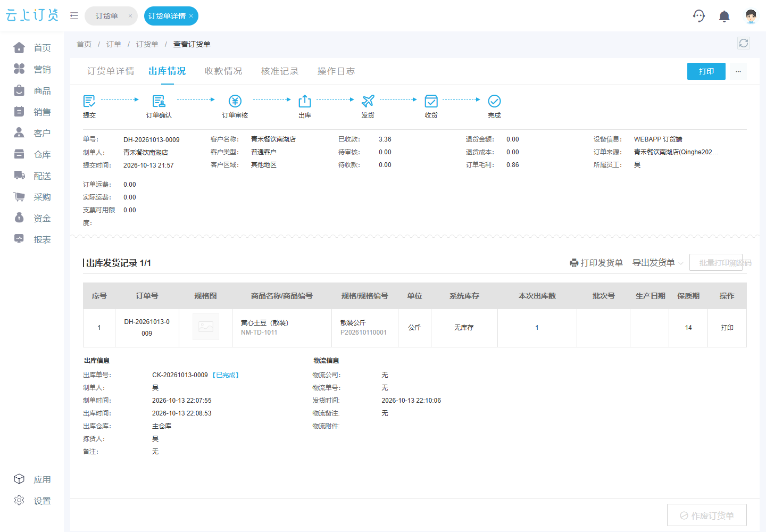Click the 收货 step icon
Screen dimensions: 766x532
(431, 101)
